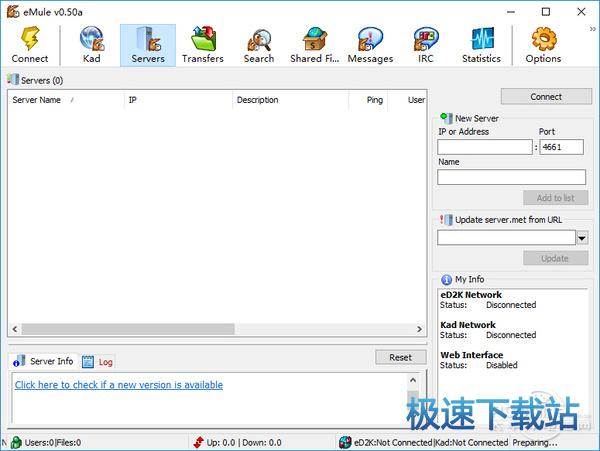600x451 pixels.
Task: Click the server list horizontal scrollbar thumb
Action: point(128,329)
